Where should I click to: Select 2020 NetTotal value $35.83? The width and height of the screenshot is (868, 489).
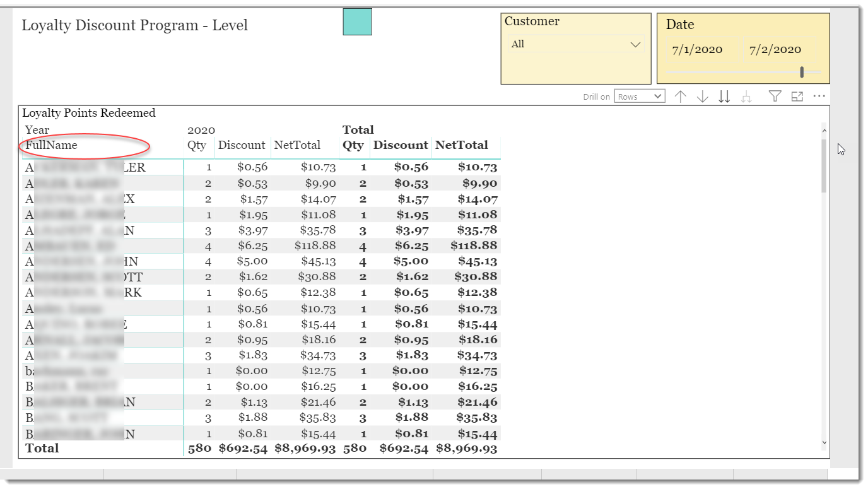(318, 418)
